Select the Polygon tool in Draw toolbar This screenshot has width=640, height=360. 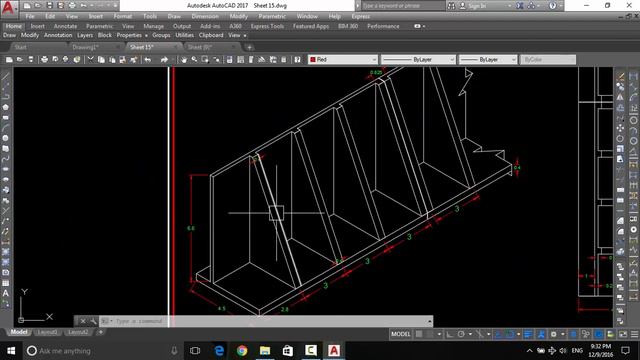coord(5,107)
